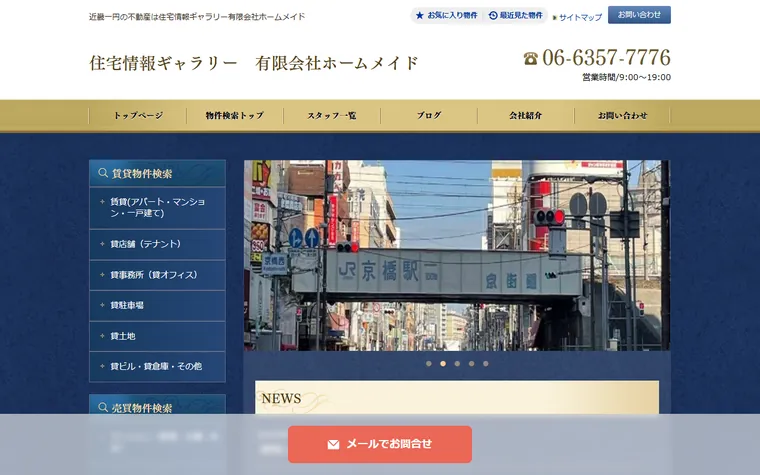Open 物件検索トップ in the navigation bar
The image size is (760, 475).
coord(235,116)
